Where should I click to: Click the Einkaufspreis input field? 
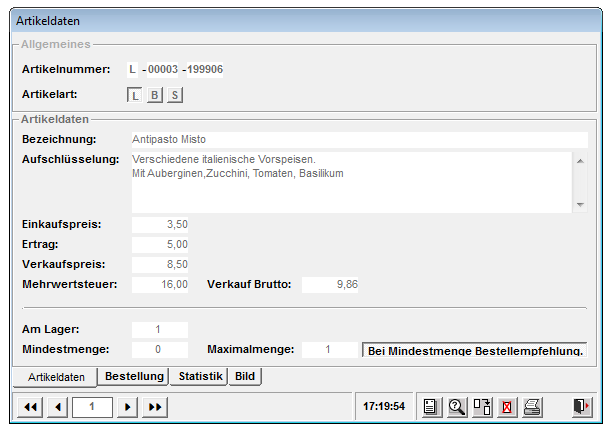tap(160, 225)
